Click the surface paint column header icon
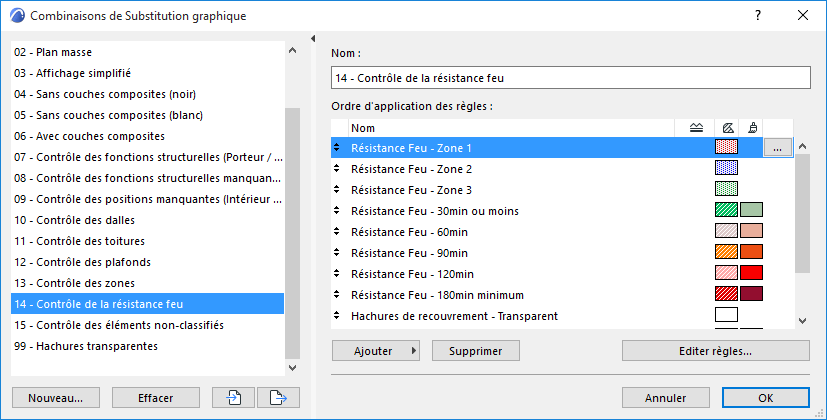 pyautogui.click(x=751, y=128)
